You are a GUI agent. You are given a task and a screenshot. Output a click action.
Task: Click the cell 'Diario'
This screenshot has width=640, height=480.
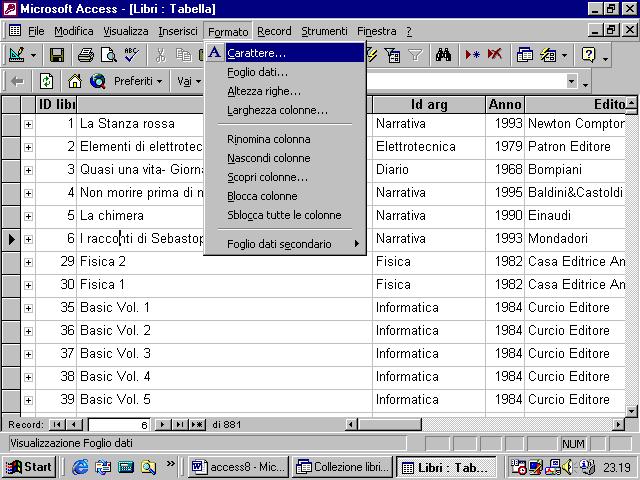429,170
